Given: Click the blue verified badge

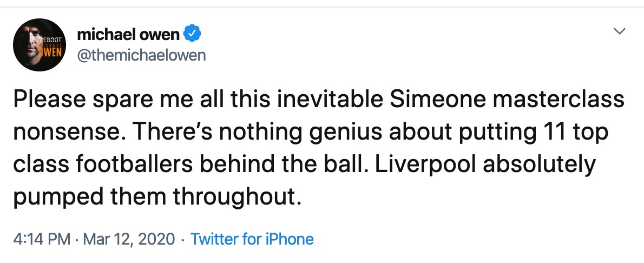Looking at the screenshot, I should pos(193,35).
